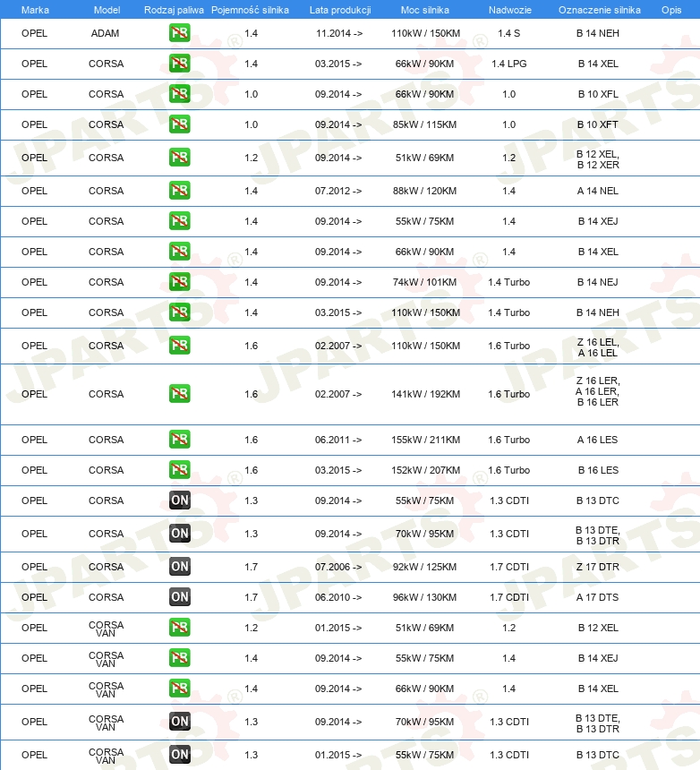Screen dimensions: 700x770
Task: Select the '74kW / 101KM' power cell
Action: pos(424,282)
